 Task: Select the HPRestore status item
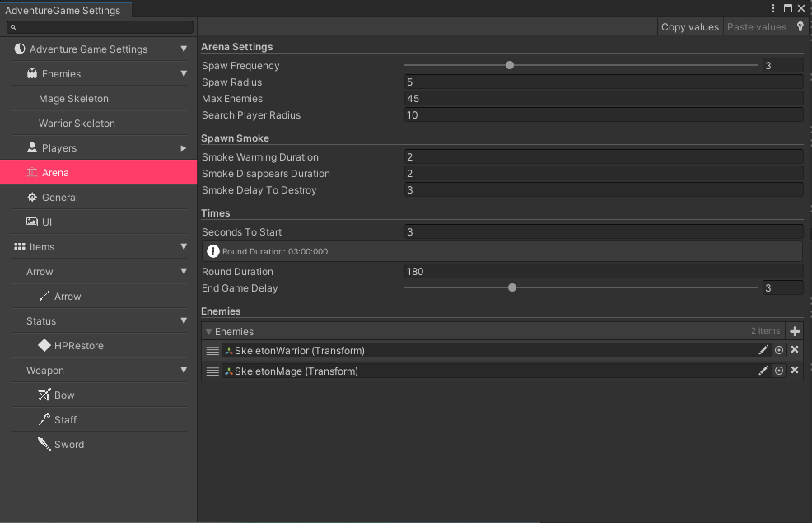[98, 345]
